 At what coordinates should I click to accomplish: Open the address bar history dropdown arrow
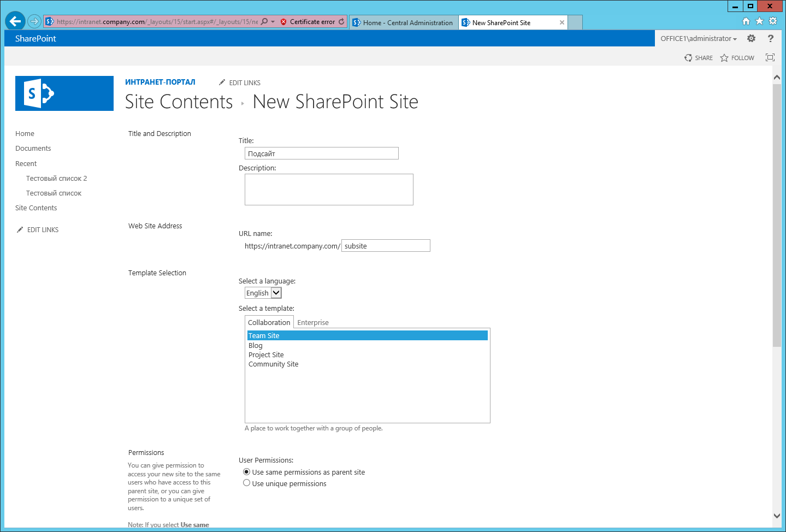click(273, 22)
